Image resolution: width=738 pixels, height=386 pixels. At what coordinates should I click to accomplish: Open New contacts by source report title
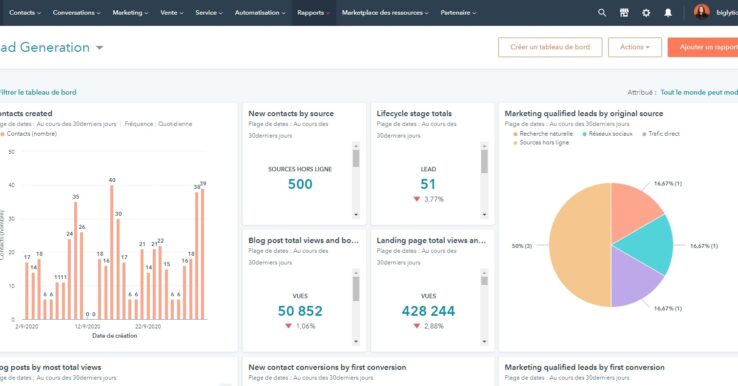click(291, 113)
